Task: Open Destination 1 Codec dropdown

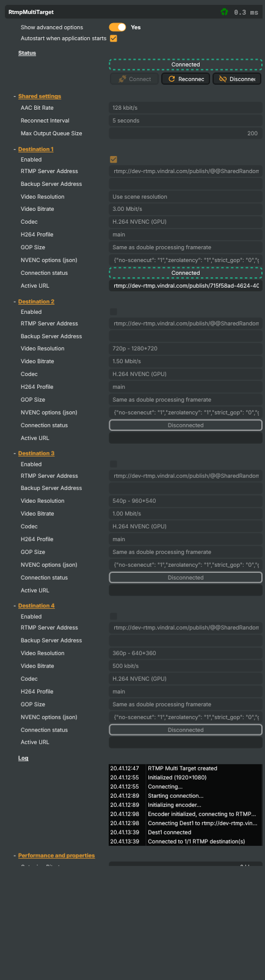Action: pyautogui.click(x=186, y=222)
